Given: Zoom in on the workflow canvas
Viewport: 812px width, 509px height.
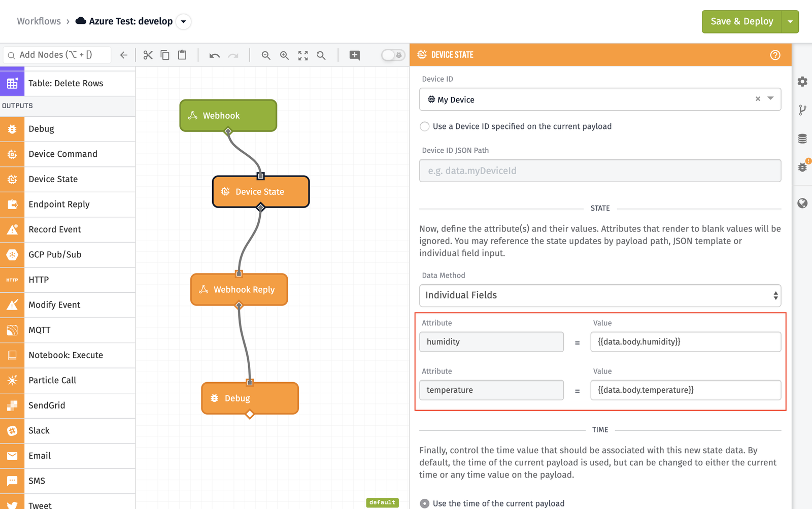Looking at the screenshot, I should tap(284, 55).
